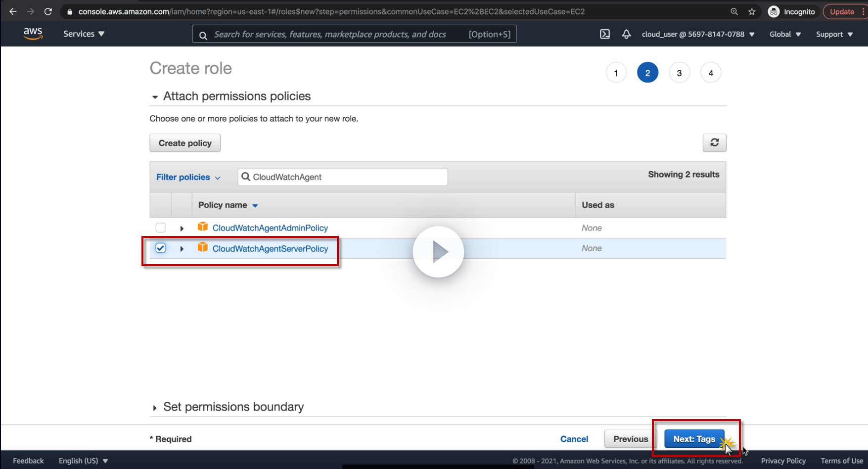Open AWS CloudShell terminal icon
This screenshot has height=469, width=868.
pos(604,34)
